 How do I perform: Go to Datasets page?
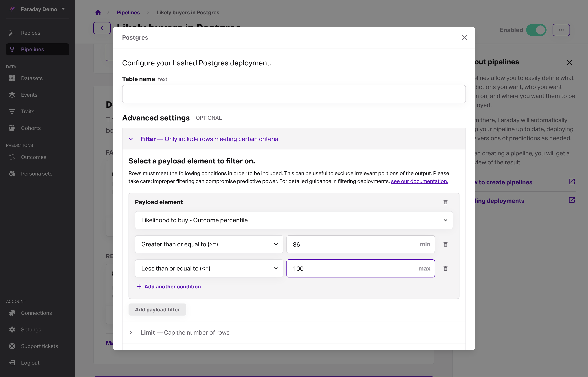coord(32,78)
